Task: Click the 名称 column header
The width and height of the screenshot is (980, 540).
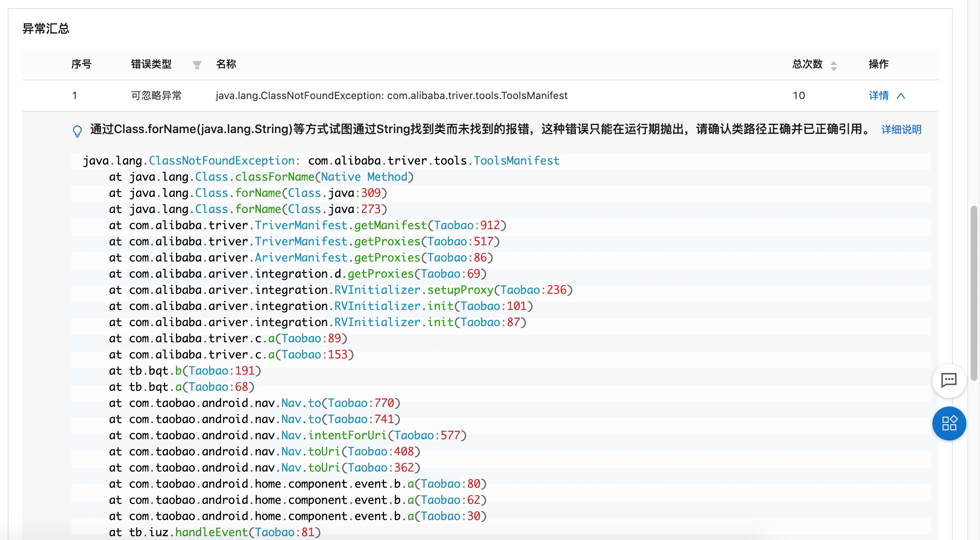Action: pos(226,64)
